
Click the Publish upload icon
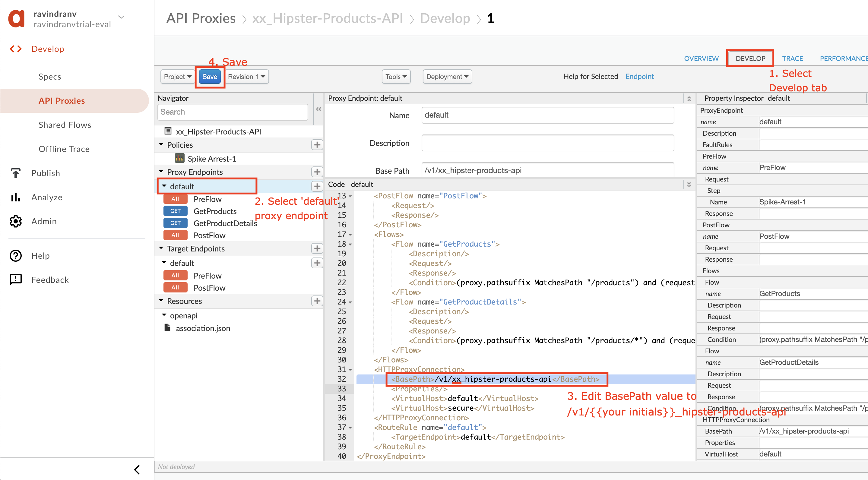pyautogui.click(x=15, y=173)
